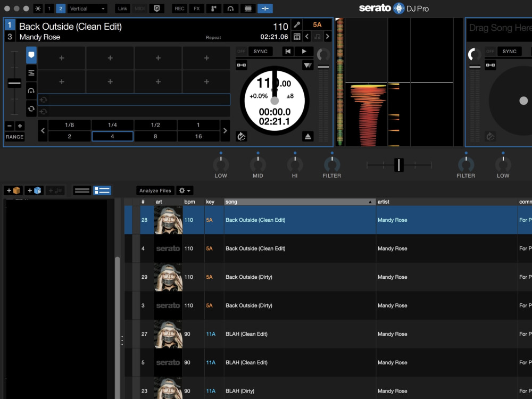Click the censor/reverse icon on deck 1
Image resolution: width=532 pixels, height=399 pixels.
(x=307, y=65)
